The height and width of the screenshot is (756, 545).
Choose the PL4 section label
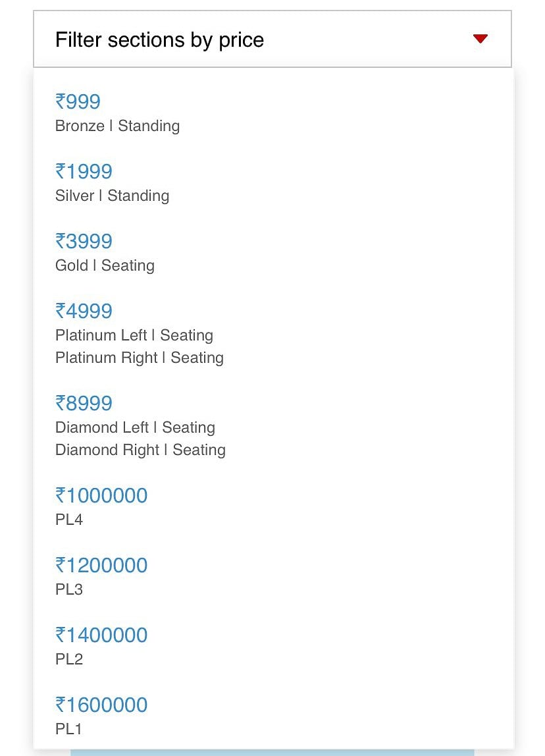click(x=69, y=520)
